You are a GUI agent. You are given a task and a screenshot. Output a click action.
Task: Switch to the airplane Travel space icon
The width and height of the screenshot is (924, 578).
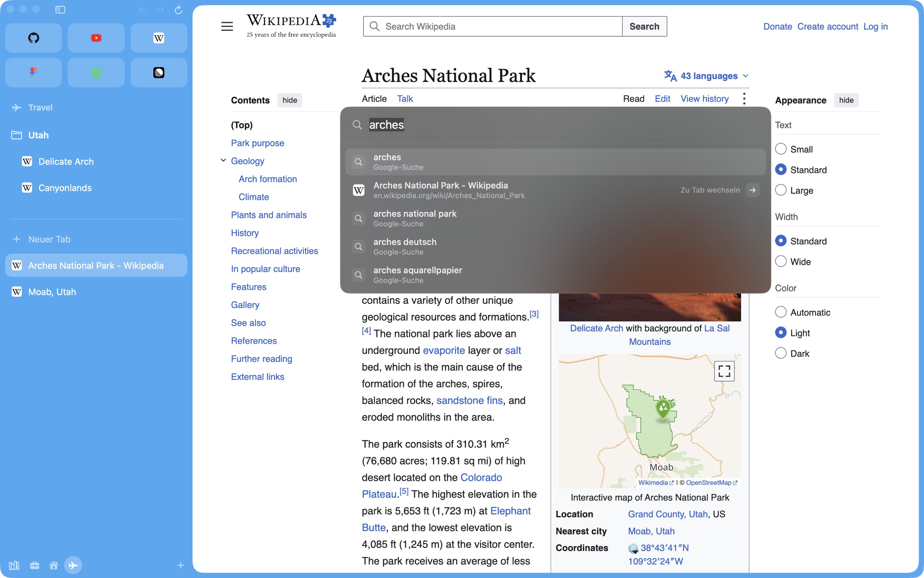pyautogui.click(x=73, y=565)
